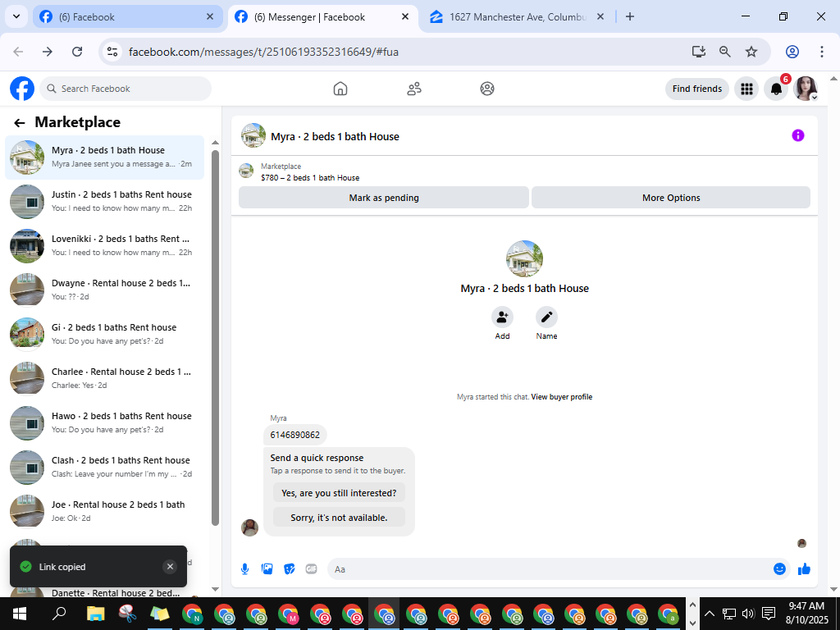
Task: Send a thumbs-up like
Action: pyautogui.click(x=804, y=569)
